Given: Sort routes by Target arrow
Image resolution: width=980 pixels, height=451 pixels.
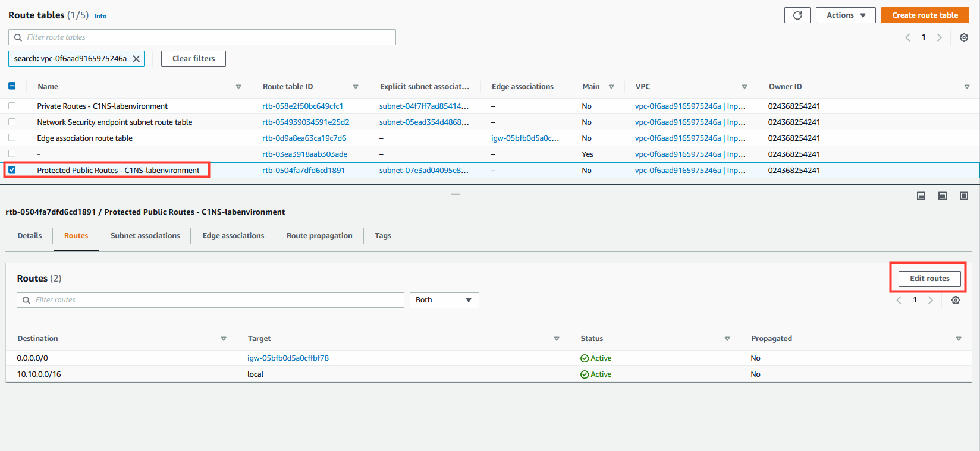Looking at the screenshot, I should pos(557,339).
